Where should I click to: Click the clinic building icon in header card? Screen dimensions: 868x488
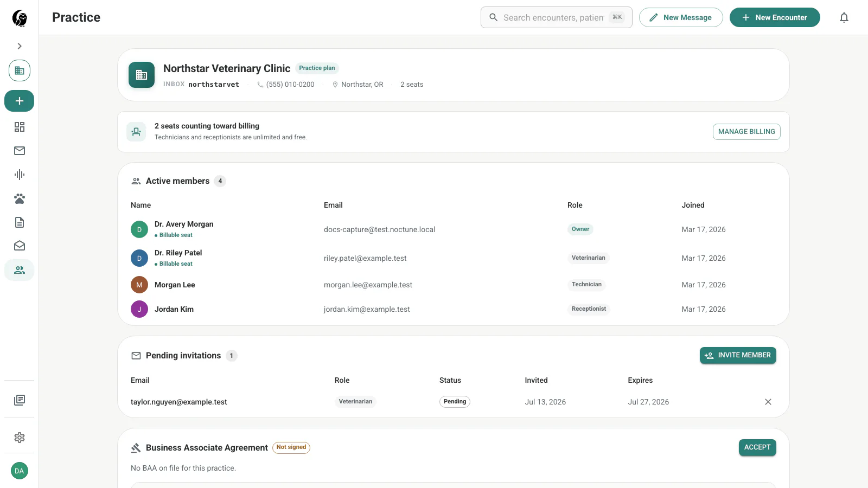[142, 75]
